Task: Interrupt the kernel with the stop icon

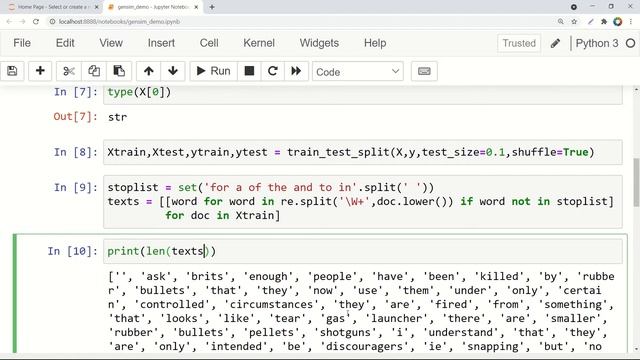Action: (x=249, y=71)
